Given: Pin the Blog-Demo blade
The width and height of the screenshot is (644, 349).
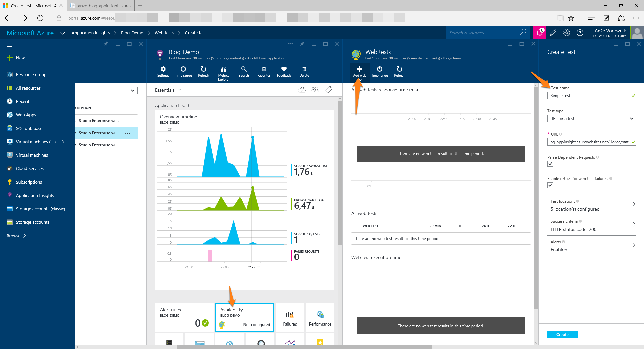Looking at the screenshot, I should click(302, 44).
